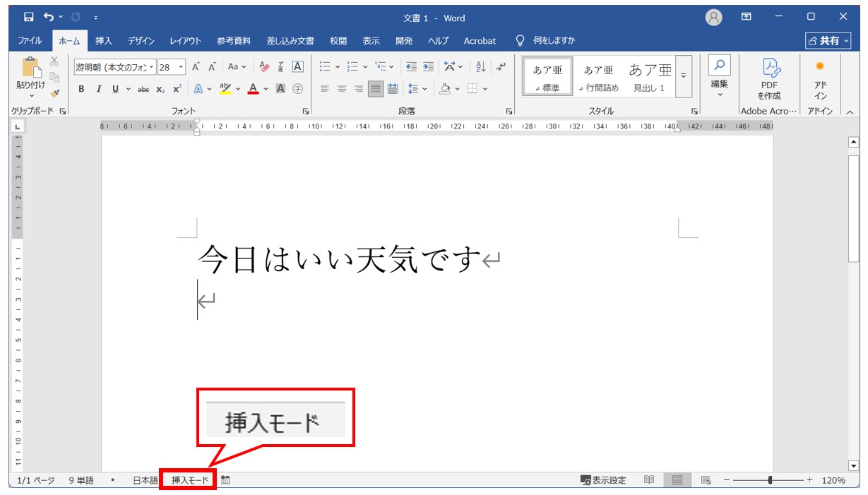Screen dimensions: 868x495
Task: Sort text A to Z icon
Action: point(481,67)
